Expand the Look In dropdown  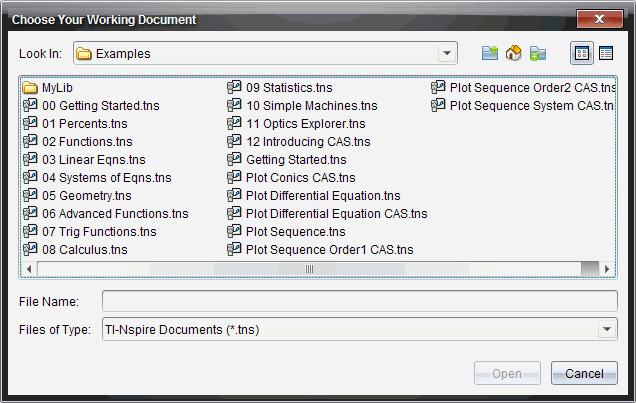click(446, 53)
